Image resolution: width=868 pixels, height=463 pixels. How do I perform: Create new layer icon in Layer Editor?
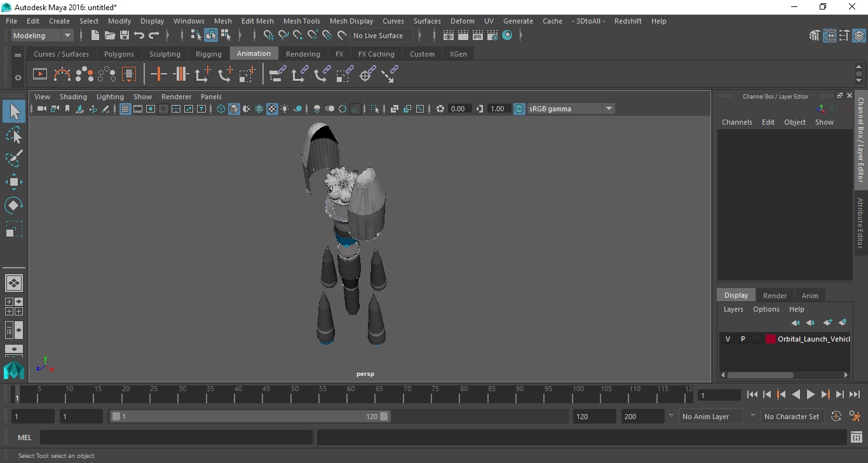827,322
